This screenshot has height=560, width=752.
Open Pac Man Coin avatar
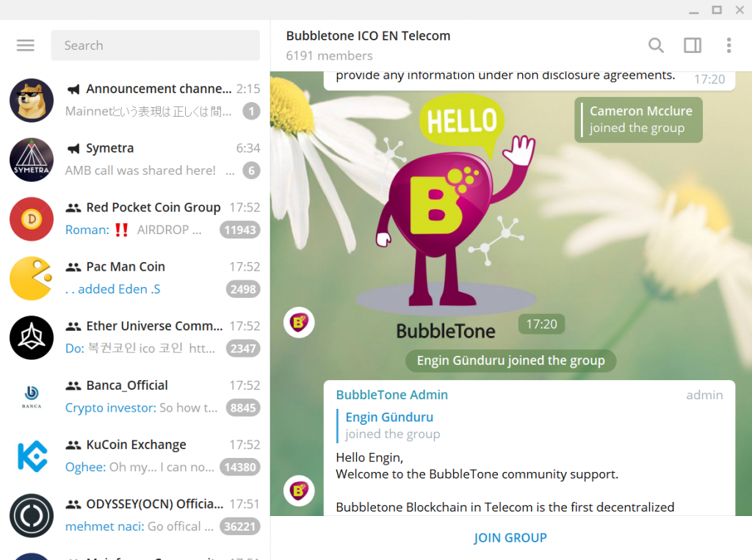click(32, 278)
